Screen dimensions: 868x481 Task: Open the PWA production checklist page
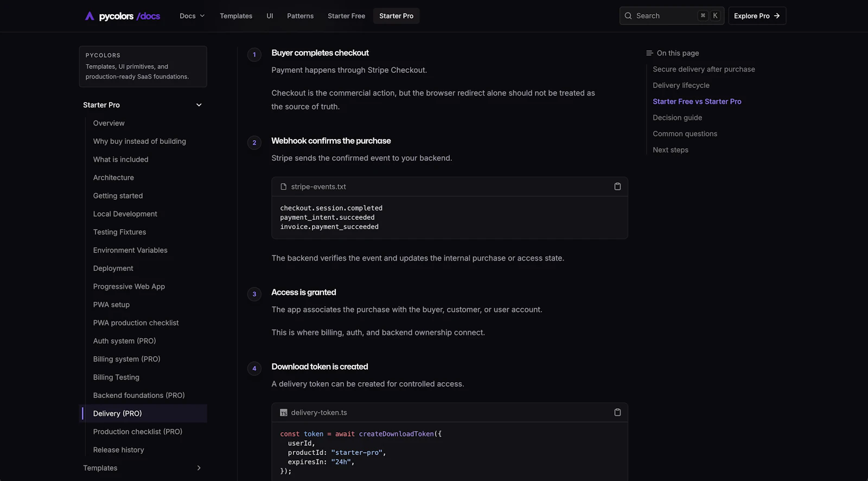tap(136, 323)
